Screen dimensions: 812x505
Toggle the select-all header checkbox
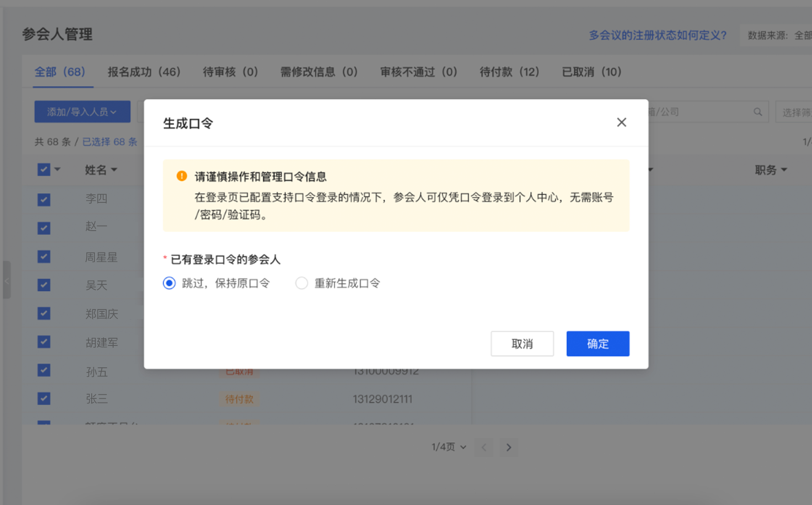point(44,170)
